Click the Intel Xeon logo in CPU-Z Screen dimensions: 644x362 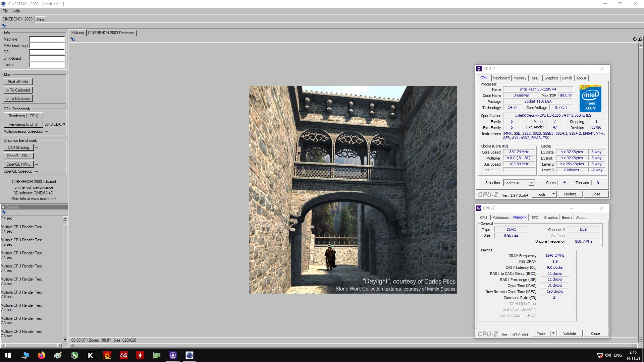(x=590, y=99)
